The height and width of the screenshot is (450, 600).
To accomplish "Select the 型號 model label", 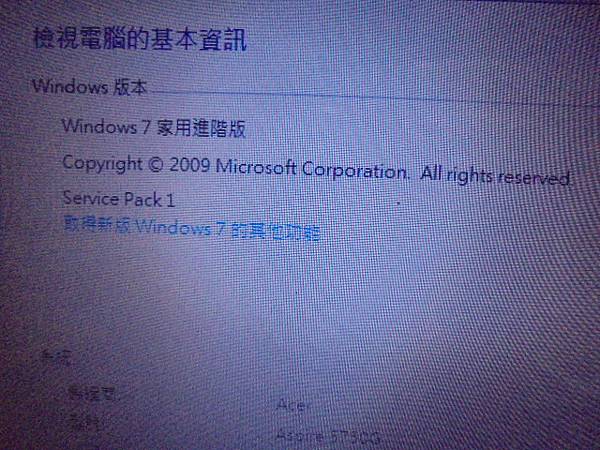I will pos(83,422).
